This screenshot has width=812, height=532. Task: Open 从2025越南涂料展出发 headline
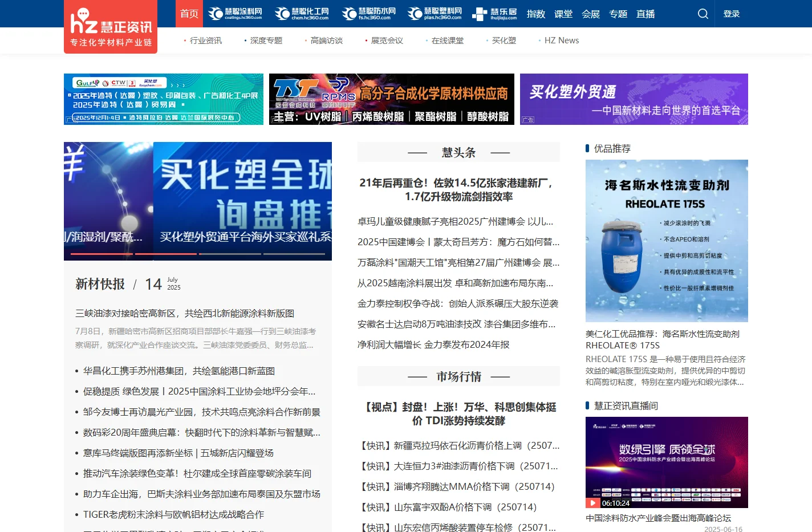click(455, 283)
